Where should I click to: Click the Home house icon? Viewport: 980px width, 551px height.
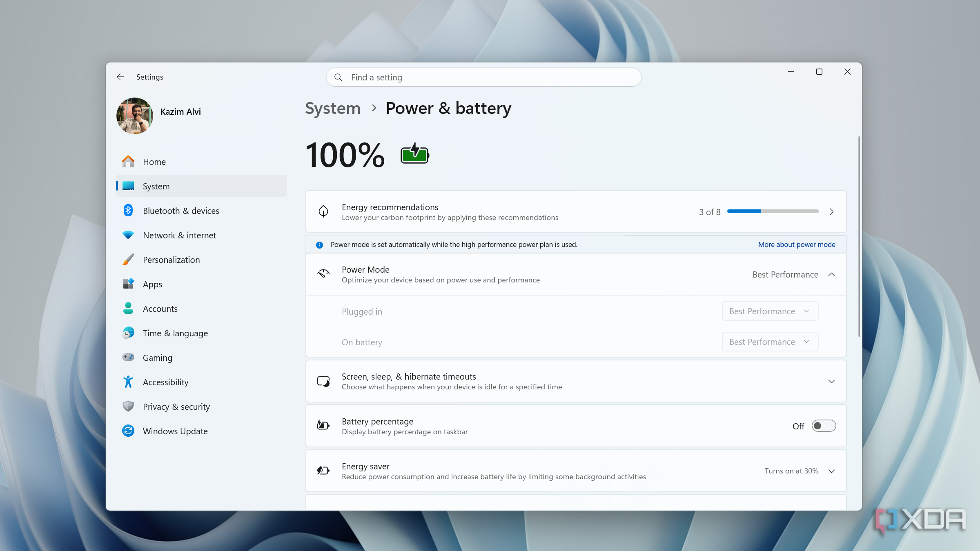128,162
